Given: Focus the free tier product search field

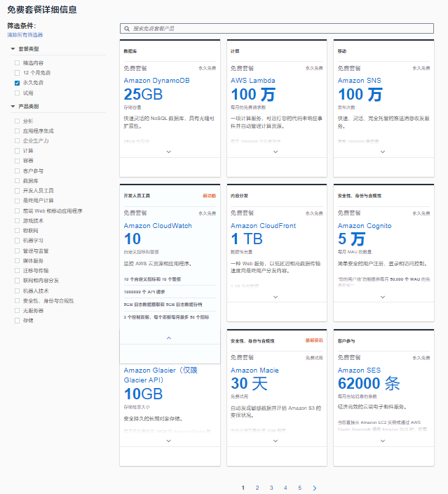Looking at the screenshot, I should click(277, 28).
